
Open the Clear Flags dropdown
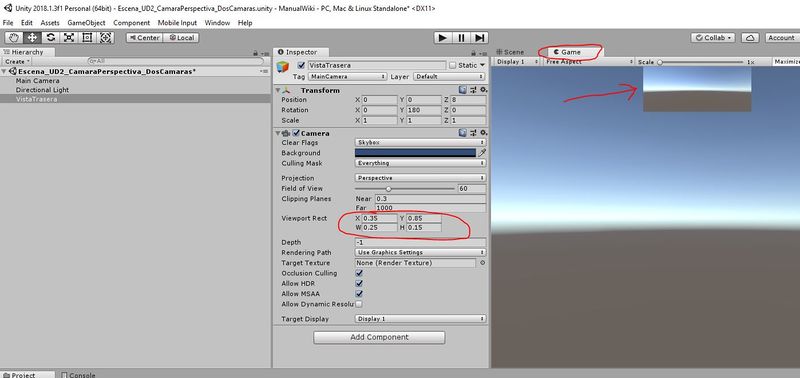(420, 143)
